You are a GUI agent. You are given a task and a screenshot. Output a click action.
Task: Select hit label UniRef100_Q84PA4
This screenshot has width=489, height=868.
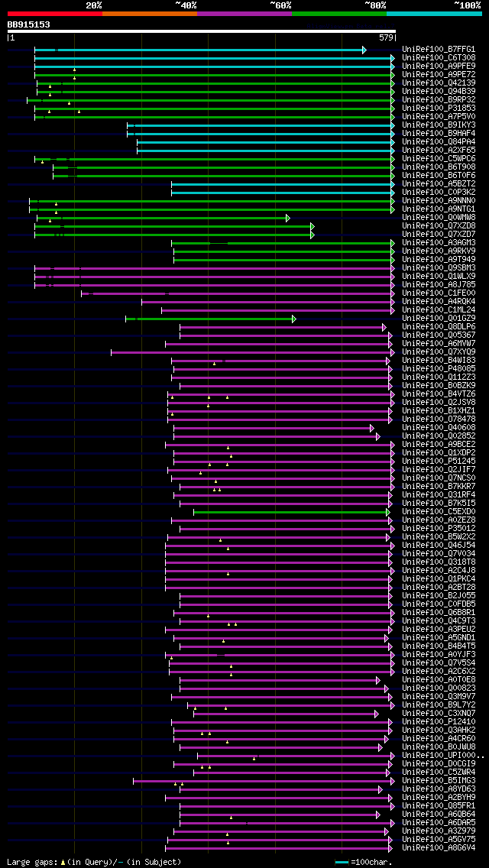point(439,141)
